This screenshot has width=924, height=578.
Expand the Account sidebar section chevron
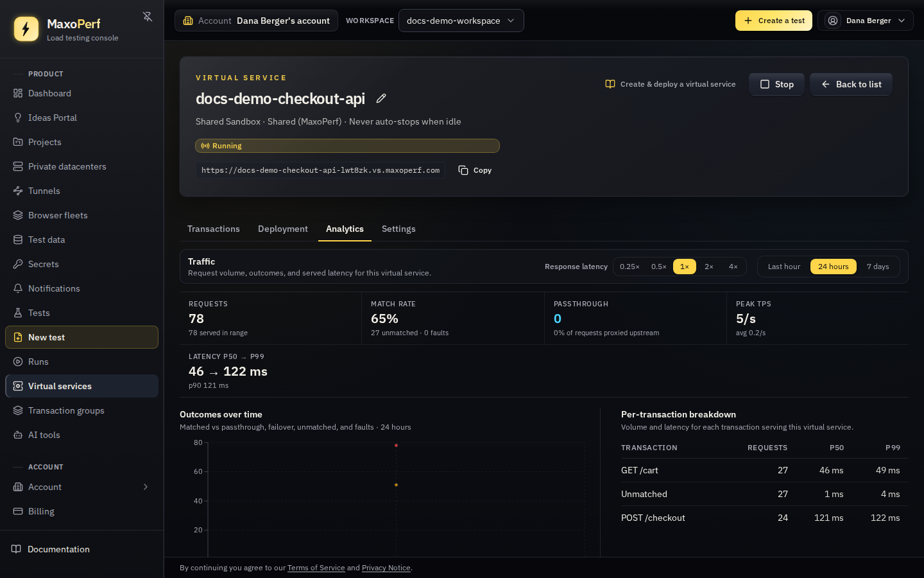coord(146,487)
